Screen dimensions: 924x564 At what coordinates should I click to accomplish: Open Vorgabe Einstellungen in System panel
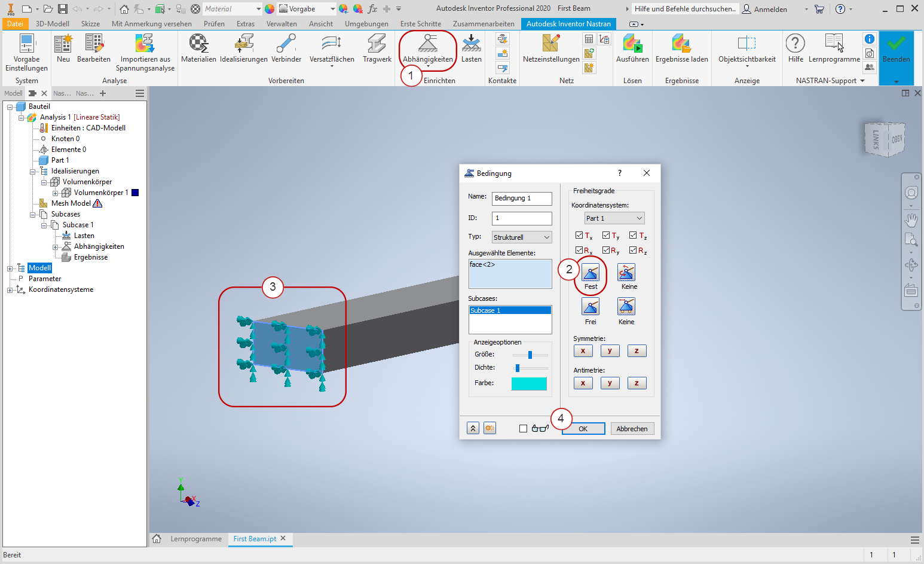click(27, 53)
